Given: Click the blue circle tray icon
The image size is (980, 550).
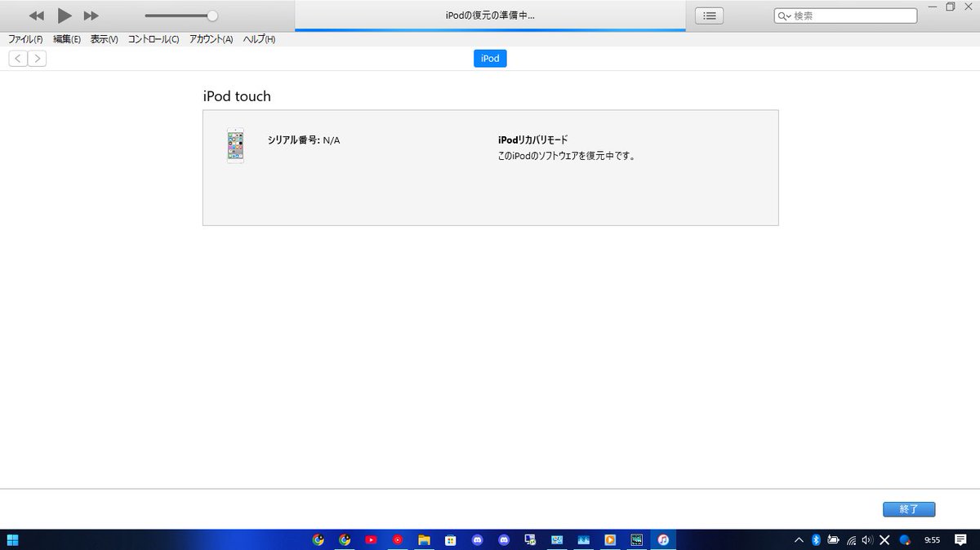Looking at the screenshot, I should pyautogui.click(x=905, y=539).
